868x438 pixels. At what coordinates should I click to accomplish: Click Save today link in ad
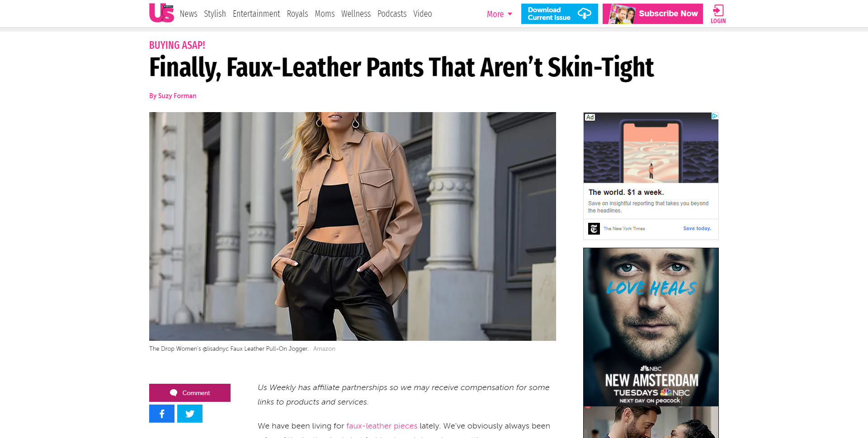(x=697, y=229)
